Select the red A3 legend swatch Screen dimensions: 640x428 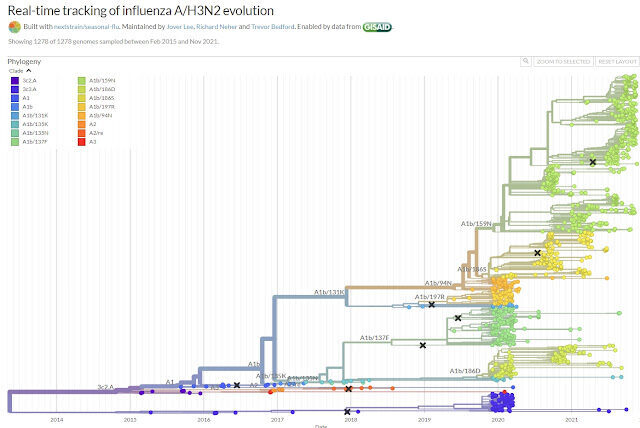[x=82, y=142]
